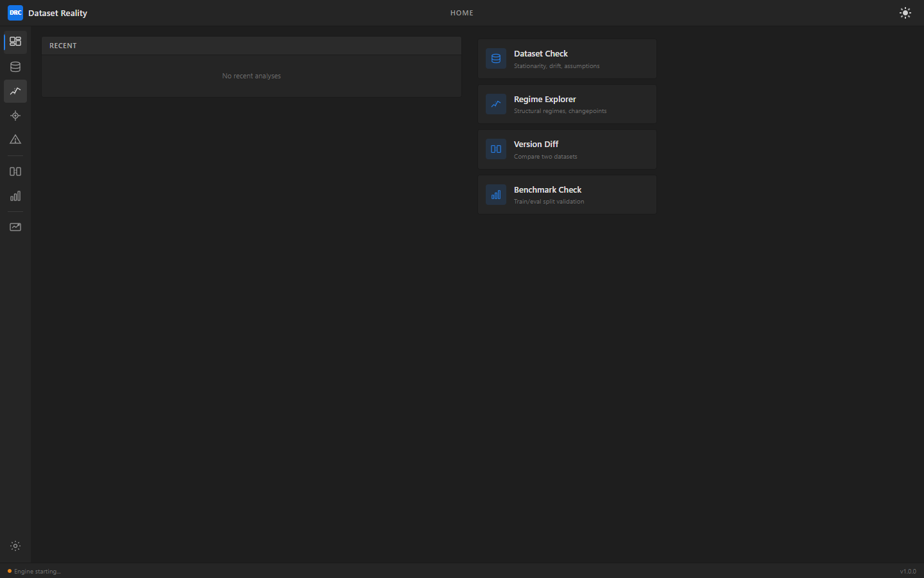Select the trend analysis sidebar icon
This screenshot has width=924, height=578.
pos(15,91)
